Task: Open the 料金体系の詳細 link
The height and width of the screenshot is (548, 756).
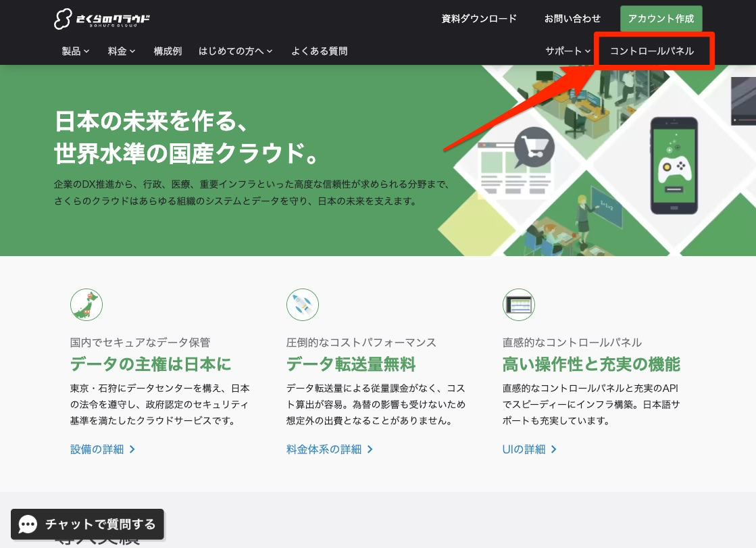Action: [x=329, y=449]
